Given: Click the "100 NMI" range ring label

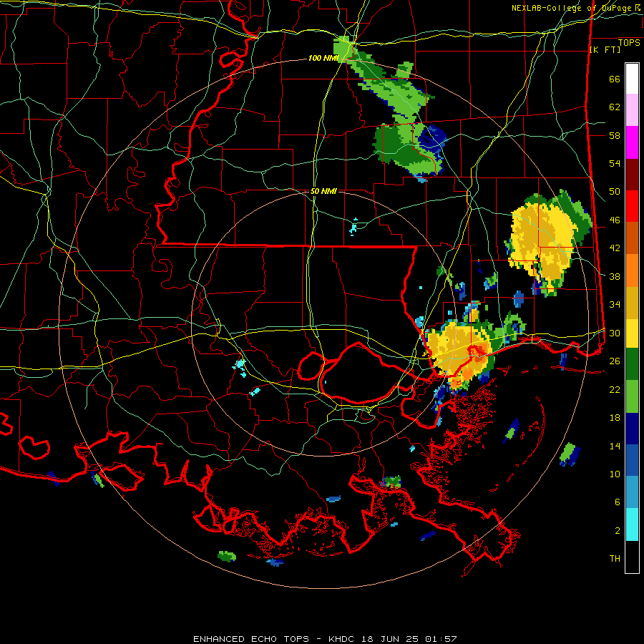Looking at the screenshot, I should click(323, 59).
